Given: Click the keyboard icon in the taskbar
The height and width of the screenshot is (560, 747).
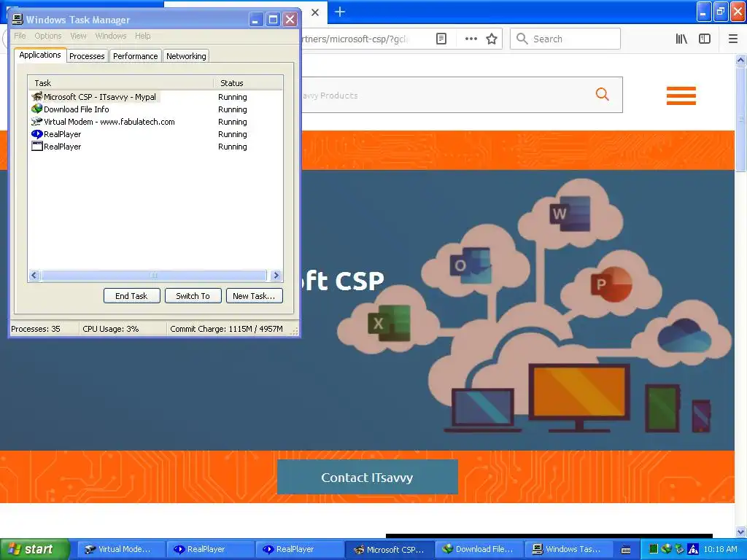Looking at the screenshot, I should pos(626,550).
